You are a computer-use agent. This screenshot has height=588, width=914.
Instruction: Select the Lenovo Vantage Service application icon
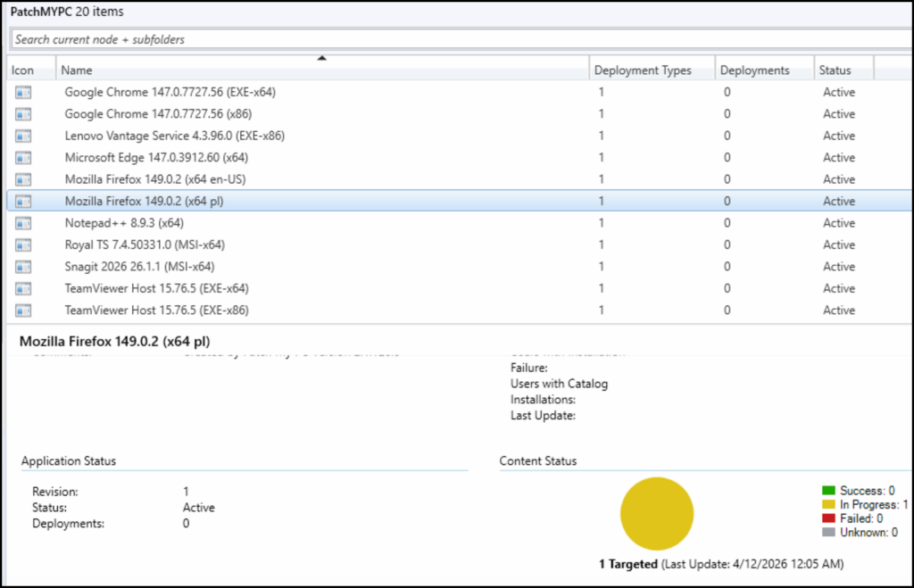23,136
